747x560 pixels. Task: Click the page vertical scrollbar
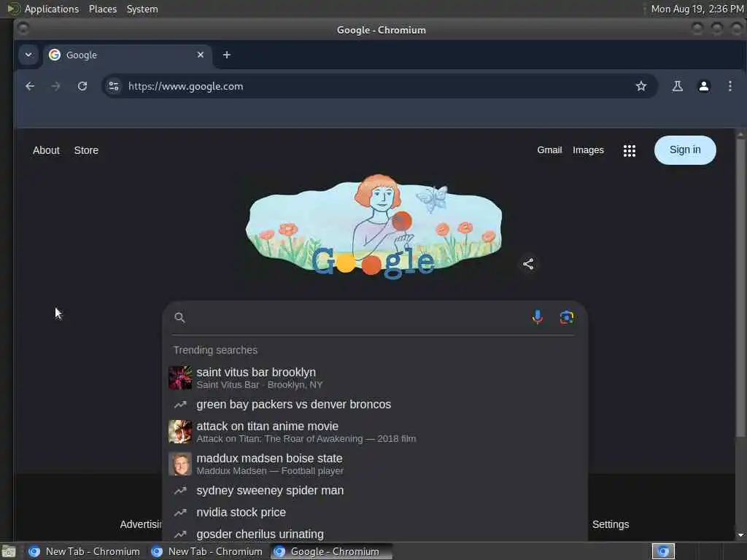741,288
